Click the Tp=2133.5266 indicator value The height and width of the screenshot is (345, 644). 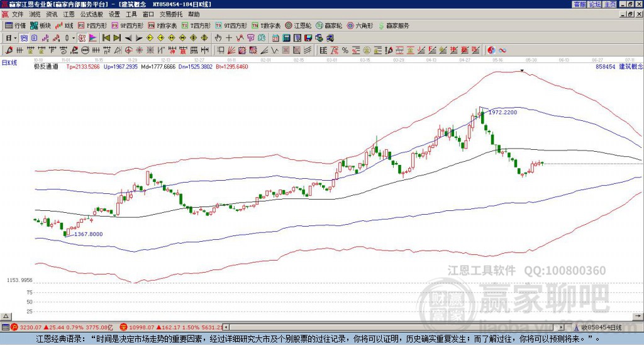(x=83, y=66)
